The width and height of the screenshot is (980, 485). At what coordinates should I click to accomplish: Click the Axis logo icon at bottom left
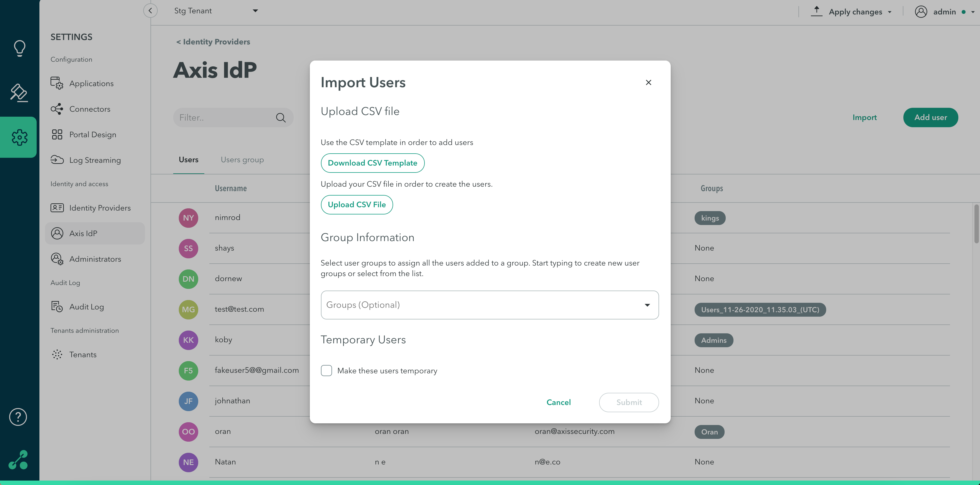pyautogui.click(x=18, y=460)
